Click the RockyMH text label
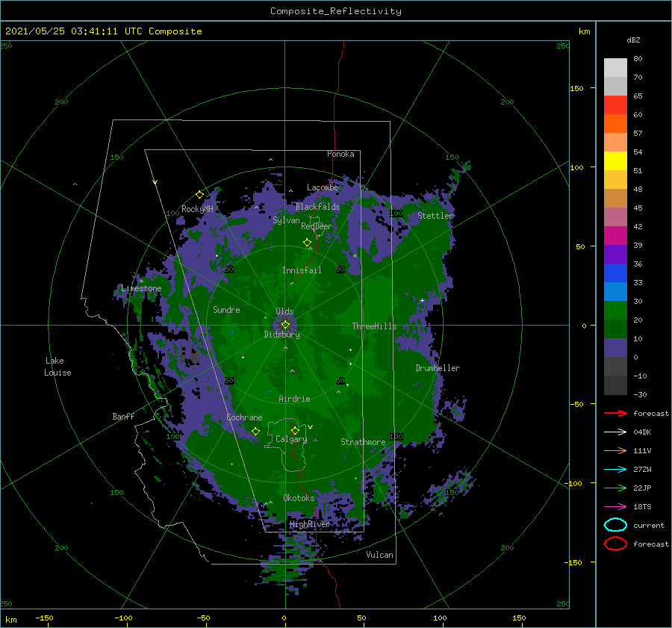The width and height of the screenshot is (672, 628). pyautogui.click(x=197, y=209)
